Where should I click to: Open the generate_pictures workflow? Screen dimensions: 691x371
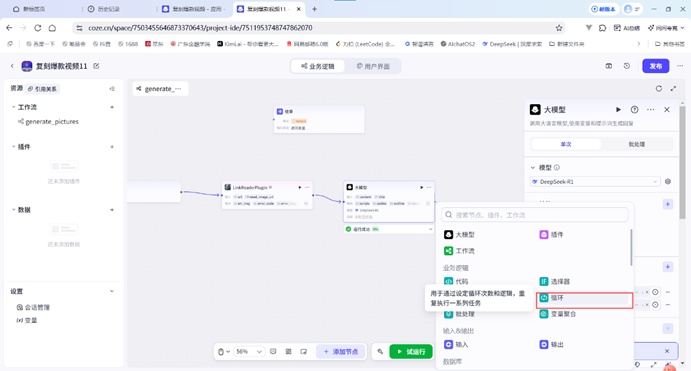click(48, 122)
